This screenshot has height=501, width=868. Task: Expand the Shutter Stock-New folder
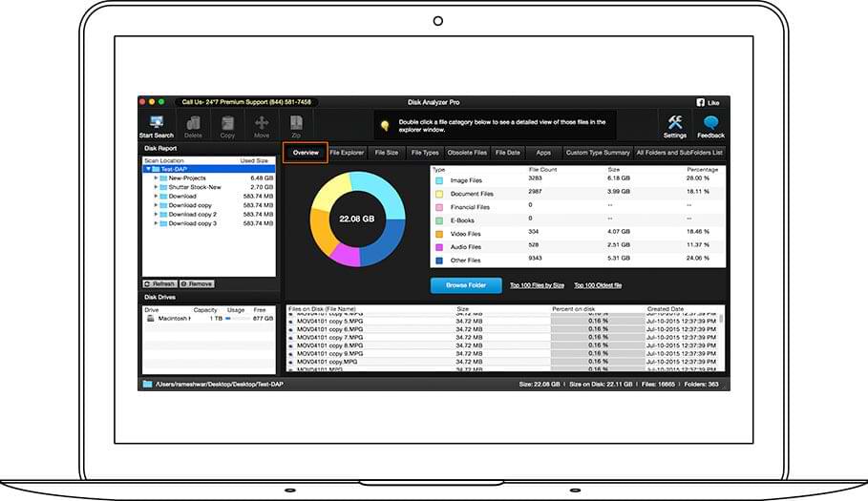tap(156, 187)
